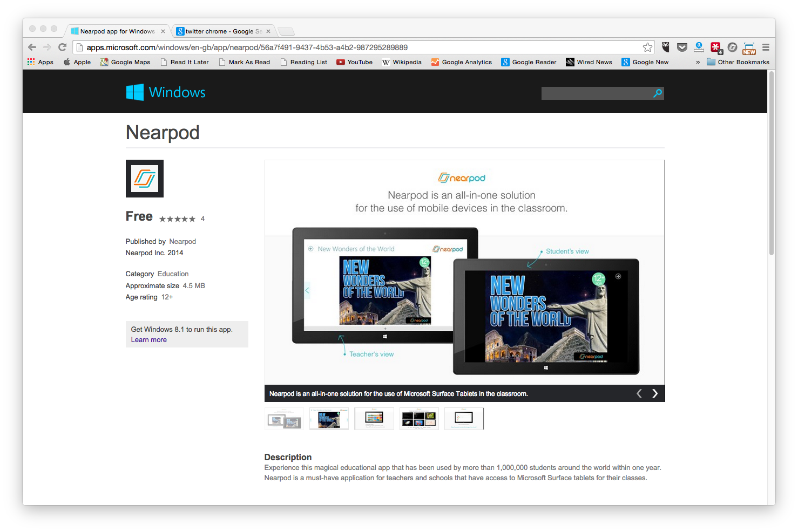
Task: Click the 'Free' price label
Action: pyautogui.click(x=139, y=216)
